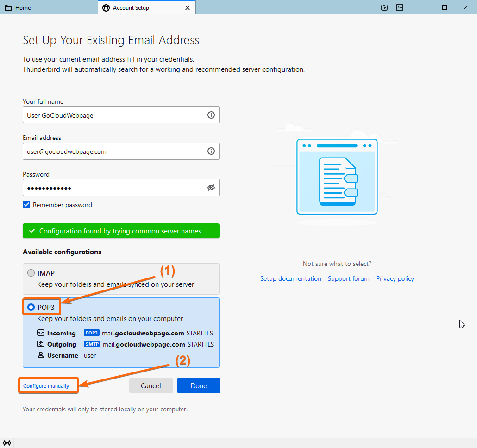Toggle password visibility with the eye icon
Image resolution: width=477 pixels, height=448 pixels.
pyautogui.click(x=211, y=188)
